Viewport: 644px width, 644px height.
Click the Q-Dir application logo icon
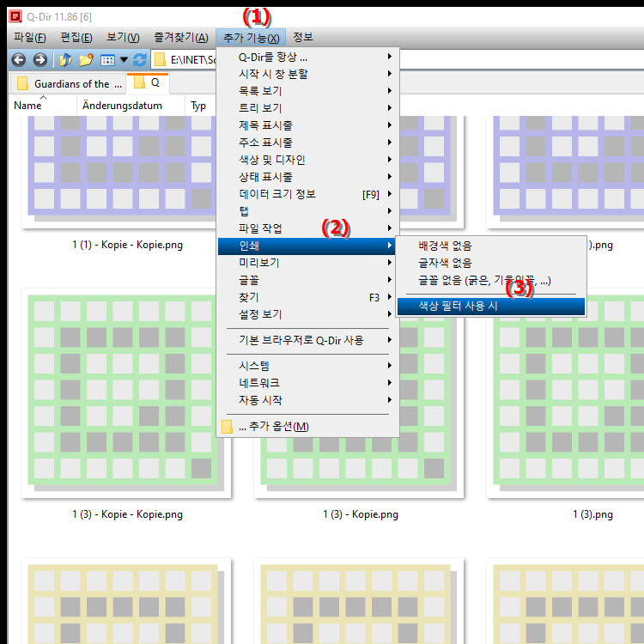[15, 16]
